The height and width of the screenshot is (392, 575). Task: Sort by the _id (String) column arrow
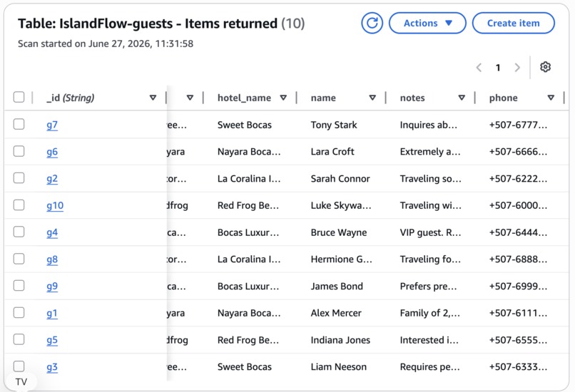pyautogui.click(x=153, y=98)
